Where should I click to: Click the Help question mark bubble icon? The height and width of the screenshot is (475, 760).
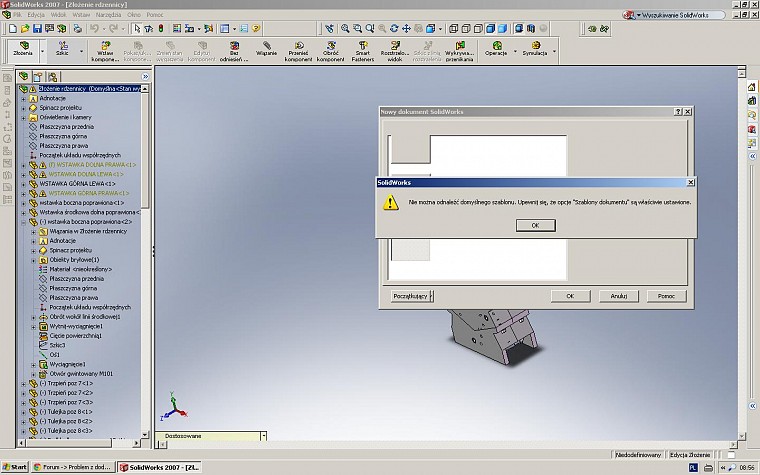[256, 29]
